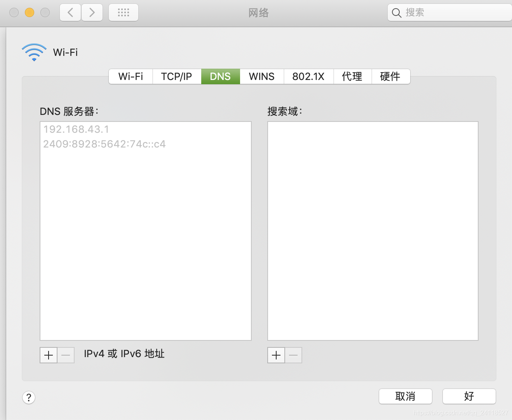Add a DNS server with plus button
512x420 pixels.
[49, 355]
